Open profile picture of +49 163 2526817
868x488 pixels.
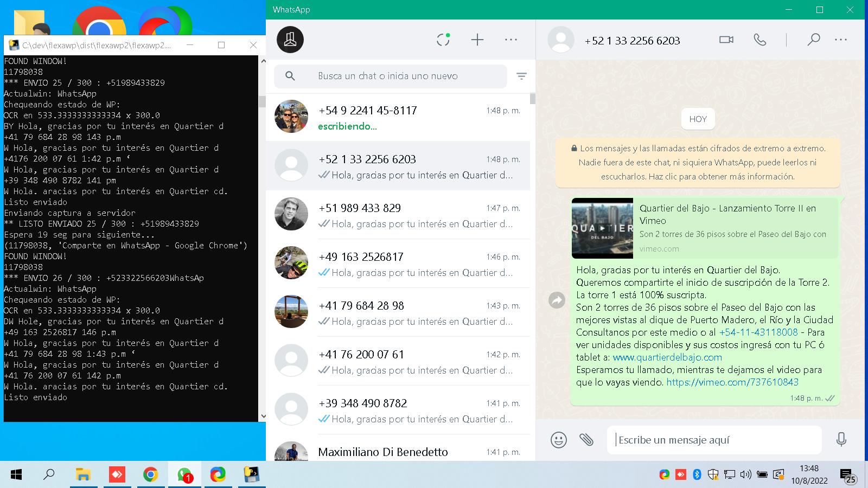coord(291,262)
